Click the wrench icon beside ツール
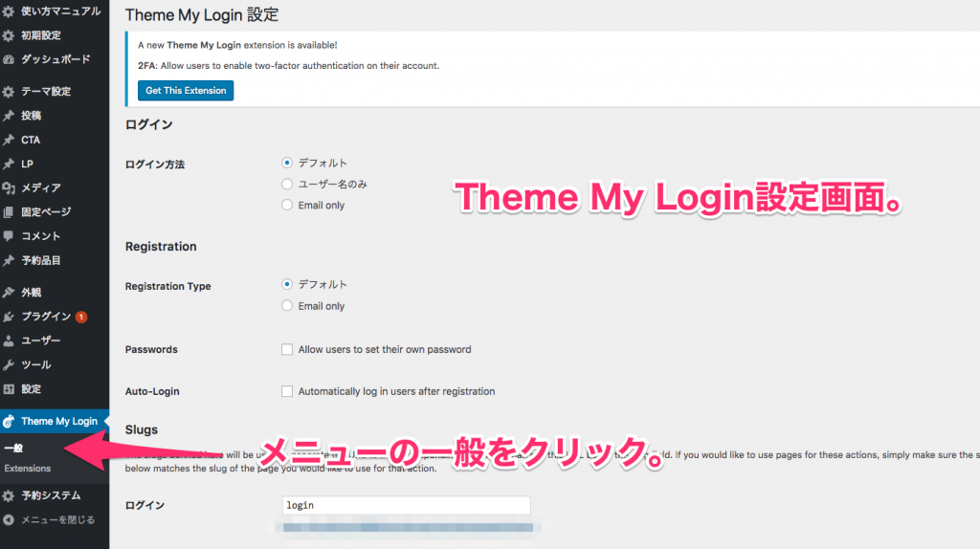This screenshot has height=549, width=980. point(8,364)
